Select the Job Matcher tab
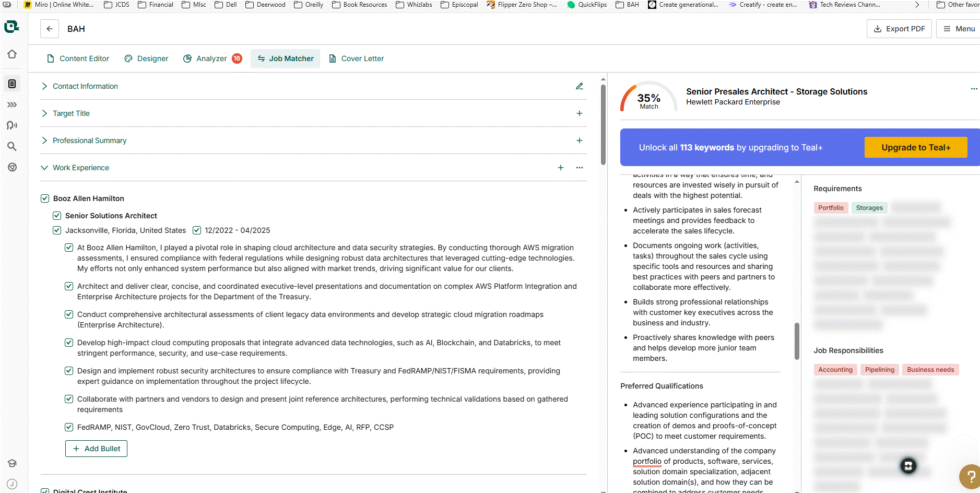This screenshot has height=493, width=980. click(286, 58)
